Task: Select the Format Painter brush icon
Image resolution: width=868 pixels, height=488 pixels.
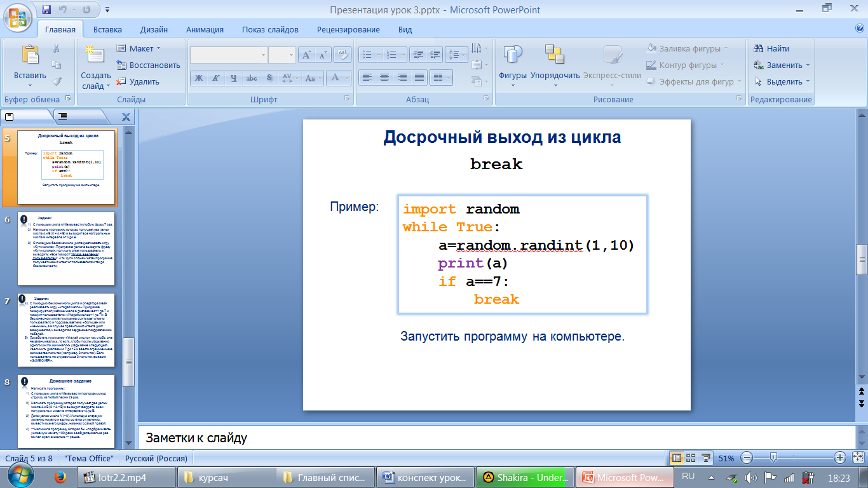Action: click(x=56, y=81)
